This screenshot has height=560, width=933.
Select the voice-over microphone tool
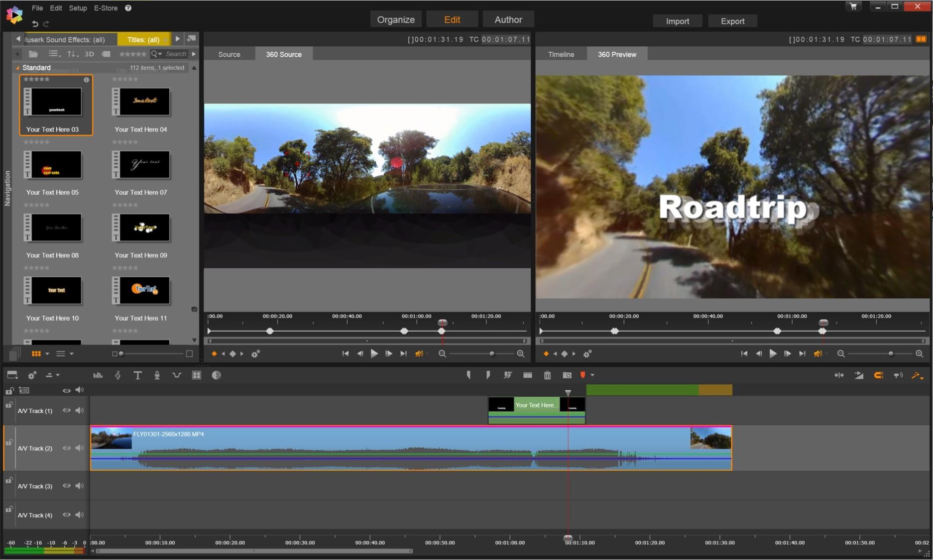coord(157,375)
